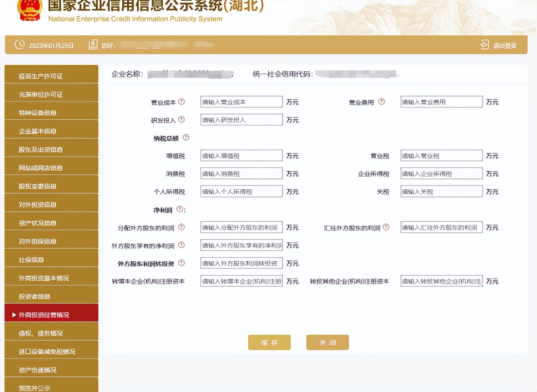Image resolution: width=537 pixels, height=392 pixels.
Task: Click the 退出登录 logout icon
Action: click(x=484, y=45)
